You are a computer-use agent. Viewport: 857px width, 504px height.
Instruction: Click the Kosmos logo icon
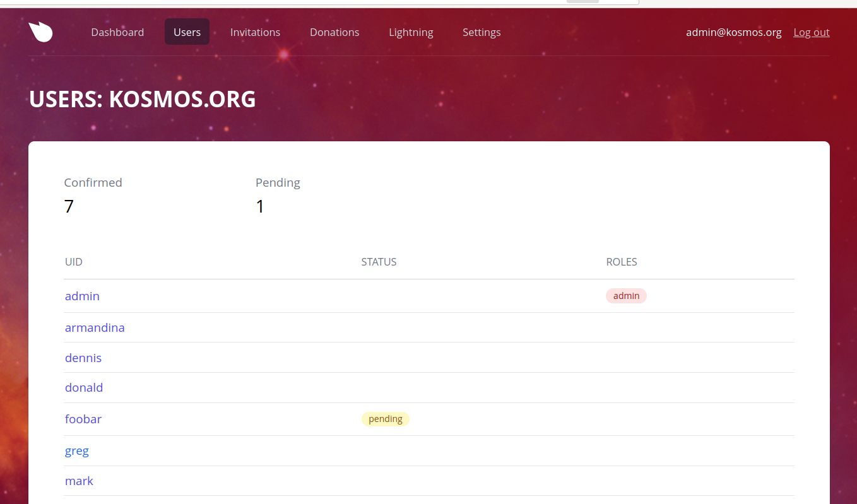pyautogui.click(x=40, y=32)
